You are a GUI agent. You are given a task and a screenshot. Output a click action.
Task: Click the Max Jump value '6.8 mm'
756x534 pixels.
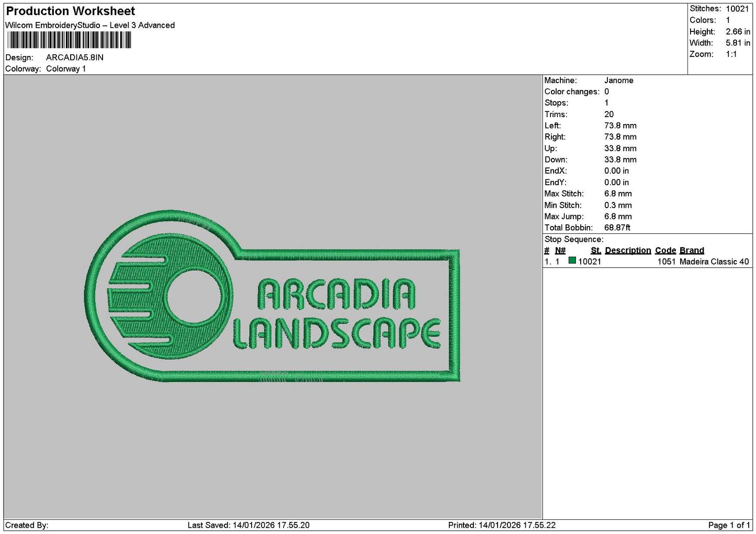click(x=618, y=217)
